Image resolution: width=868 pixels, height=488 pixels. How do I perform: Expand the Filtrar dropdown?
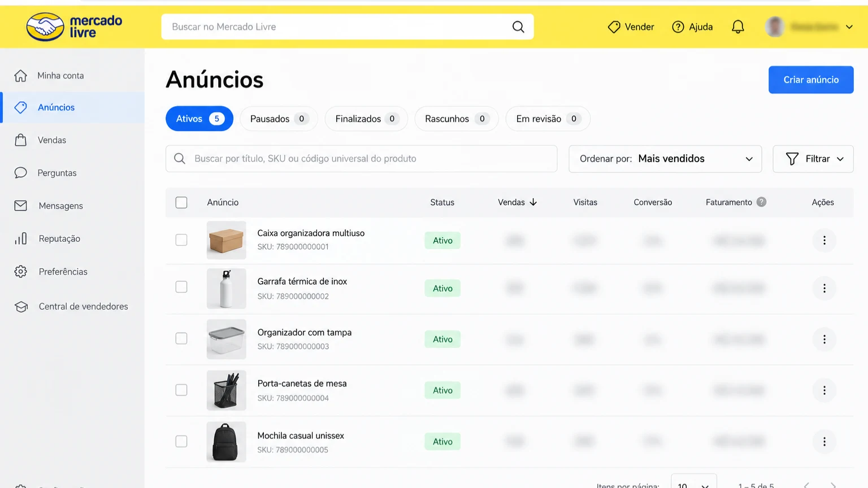click(813, 159)
